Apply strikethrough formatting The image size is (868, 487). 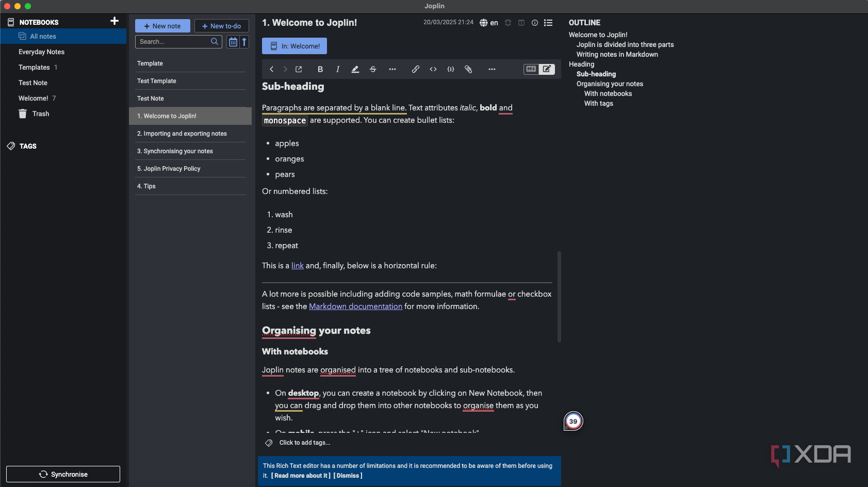(x=373, y=69)
